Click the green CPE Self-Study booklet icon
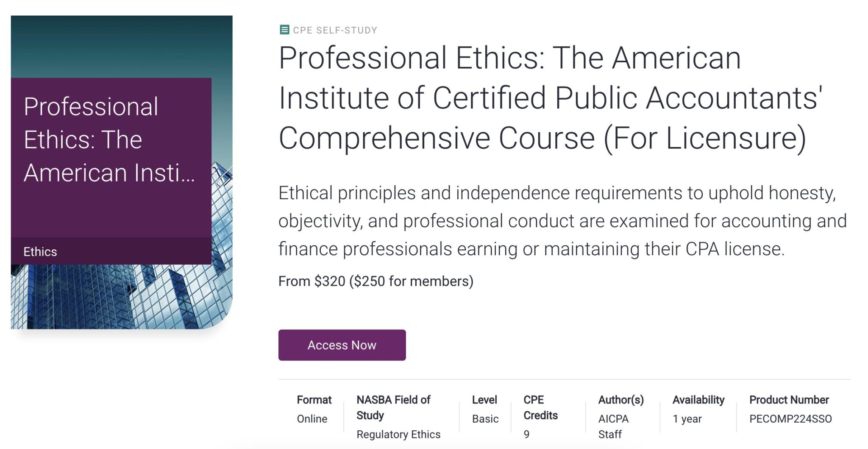 click(x=285, y=30)
